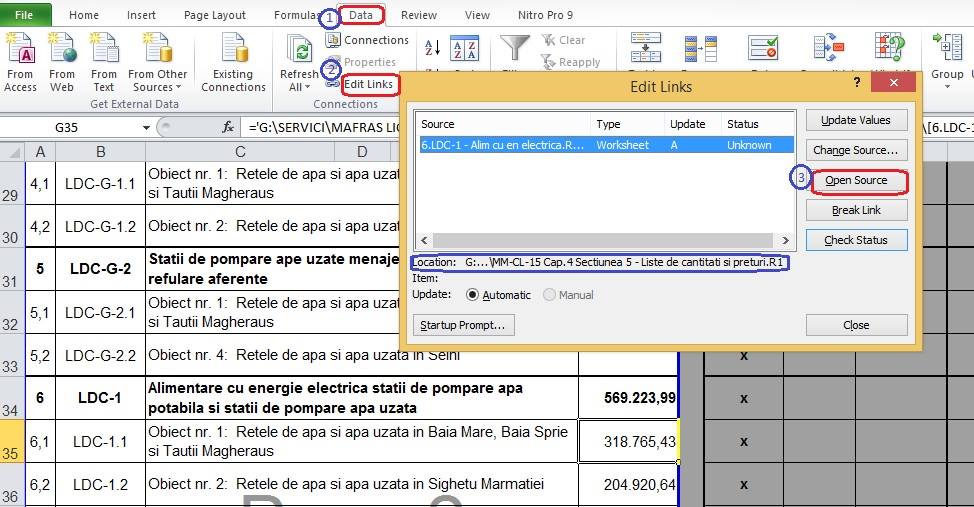
Task: Switch to Review ribbon tab
Action: click(419, 15)
